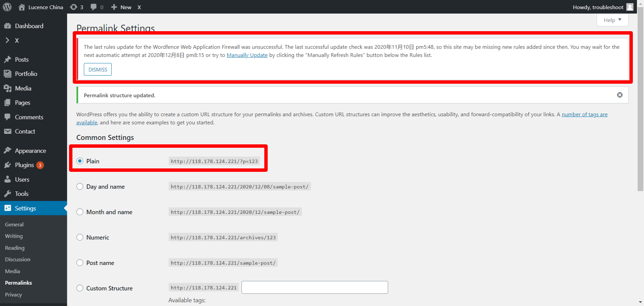Open Writing settings submenu item
Viewport: 644px width, 306px height.
[x=14, y=236]
